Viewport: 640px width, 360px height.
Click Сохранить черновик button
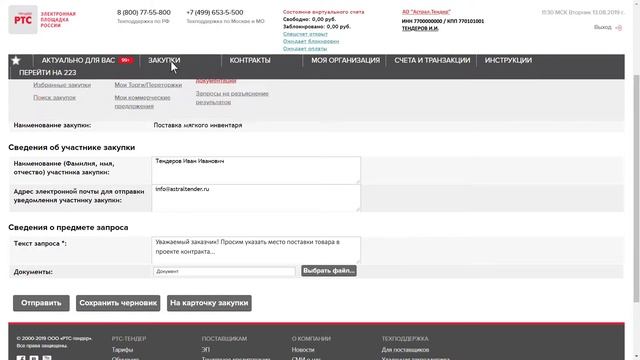[118, 303]
